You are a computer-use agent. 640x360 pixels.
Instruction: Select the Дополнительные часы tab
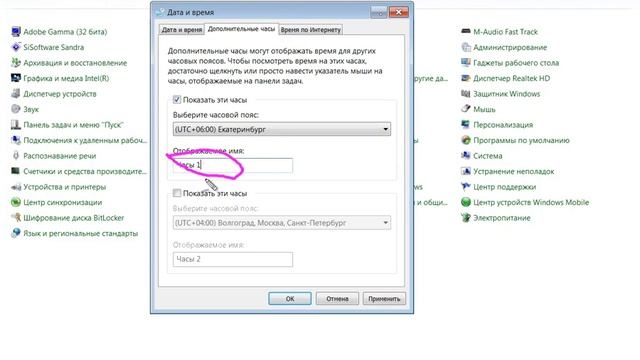pos(241,29)
